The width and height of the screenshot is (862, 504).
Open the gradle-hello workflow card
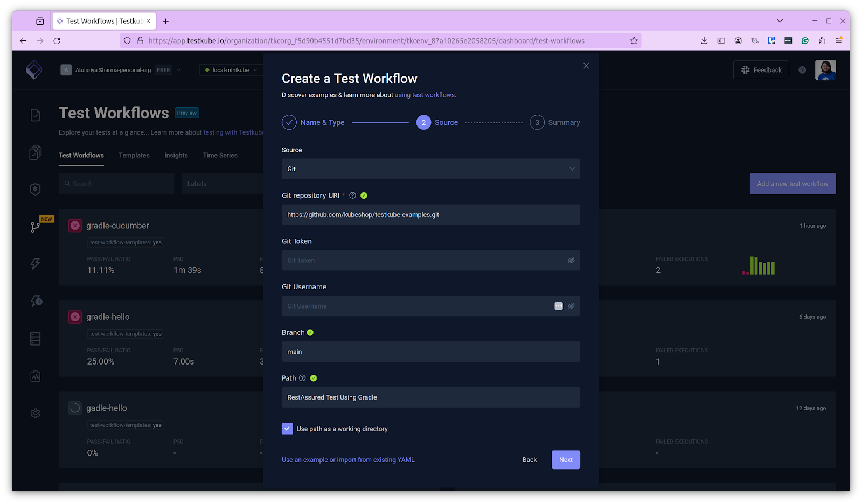pos(161,339)
